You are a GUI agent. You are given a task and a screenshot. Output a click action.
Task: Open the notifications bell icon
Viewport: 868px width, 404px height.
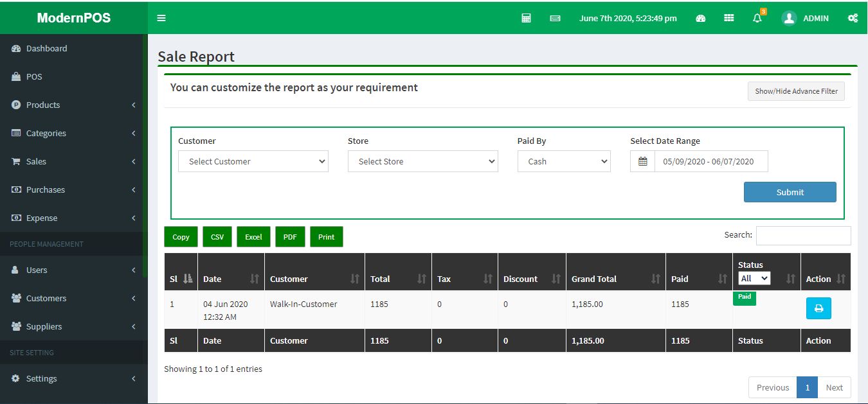(757, 18)
